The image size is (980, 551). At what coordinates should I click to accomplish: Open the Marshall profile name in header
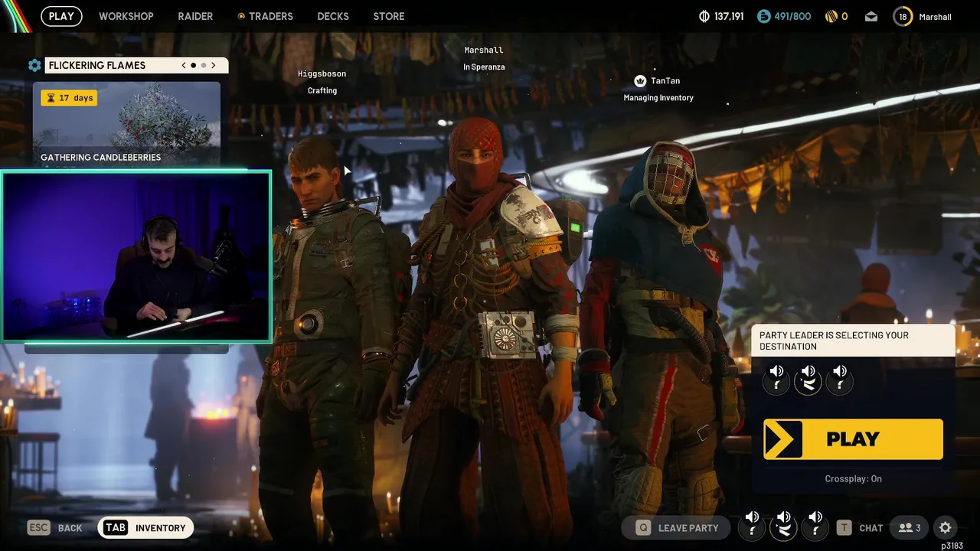click(935, 16)
